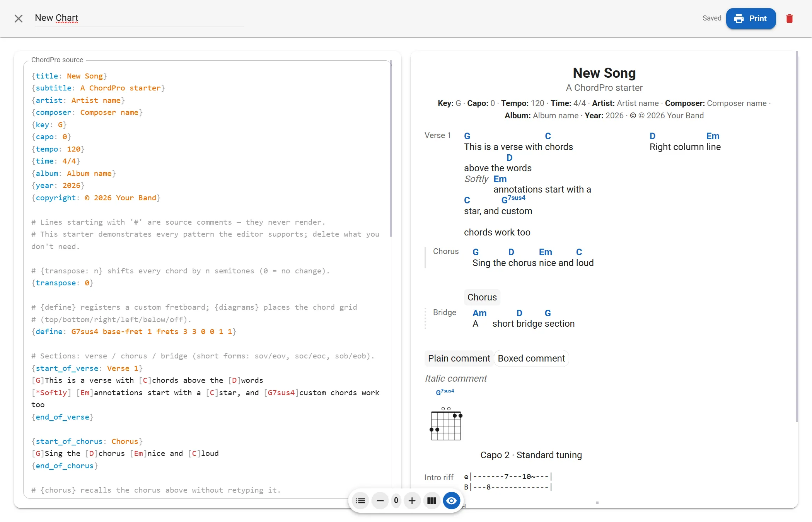Image resolution: width=812 pixels, height=522 pixels.
Task: Transpose up with the plus button
Action: pyautogui.click(x=412, y=501)
